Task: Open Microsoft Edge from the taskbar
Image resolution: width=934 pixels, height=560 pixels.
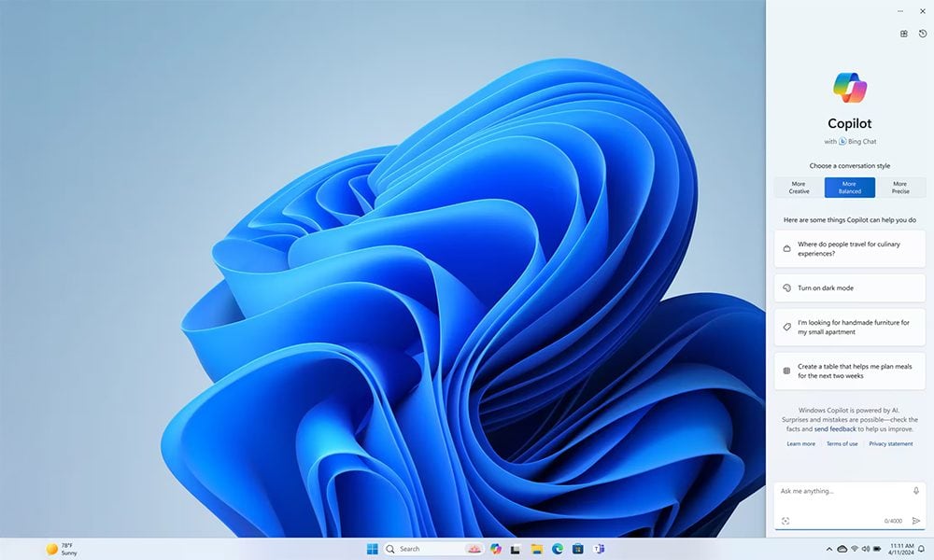Action: pyautogui.click(x=558, y=549)
